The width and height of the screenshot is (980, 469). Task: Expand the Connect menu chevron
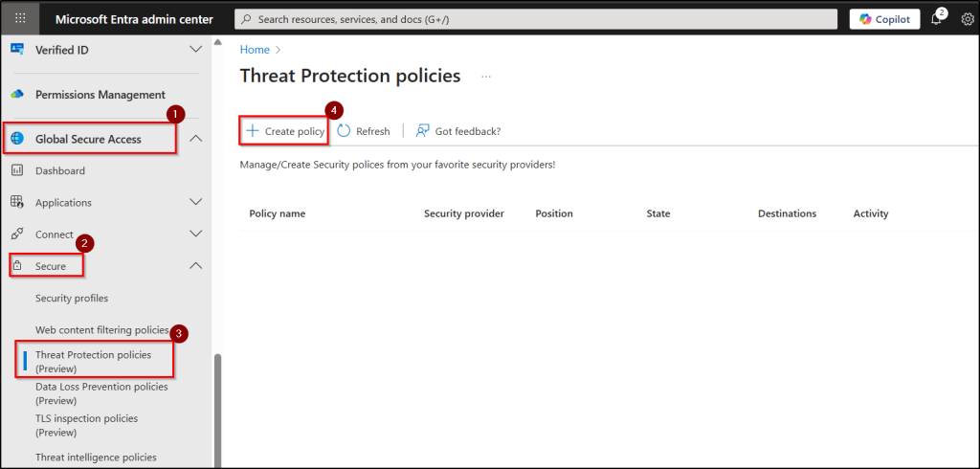tap(195, 234)
